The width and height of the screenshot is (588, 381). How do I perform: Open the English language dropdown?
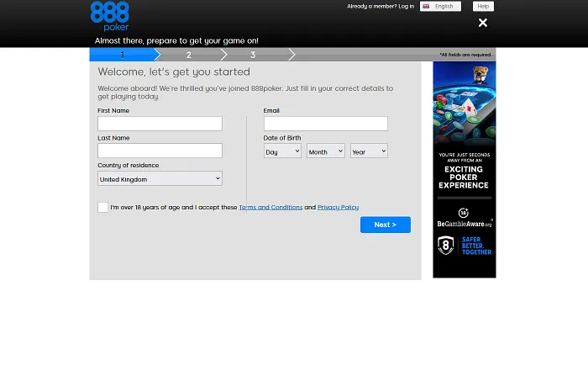point(440,7)
